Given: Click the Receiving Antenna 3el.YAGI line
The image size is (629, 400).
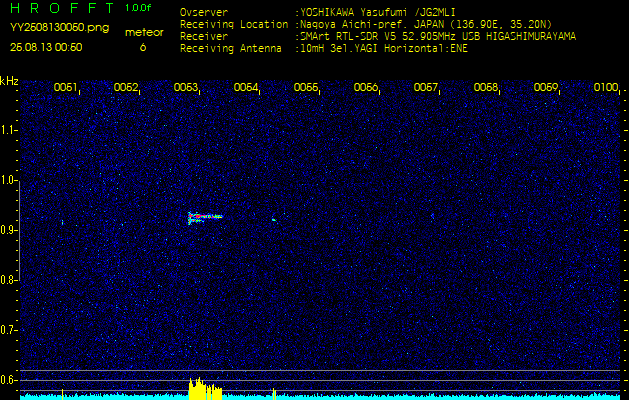Looking at the screenshot, I should point(324,49).
